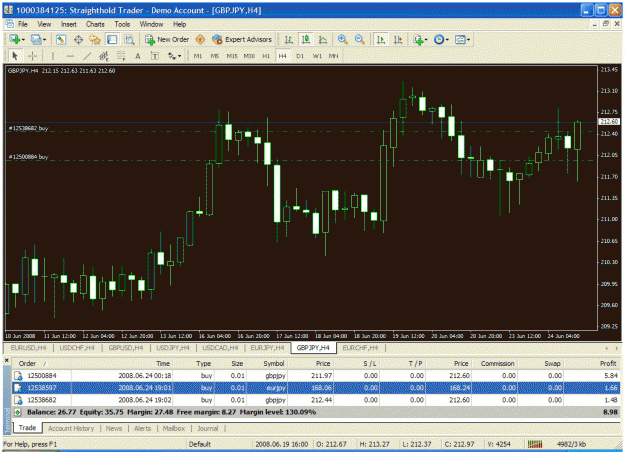Switch to M30 timeframe

pyautogui.click(x=249, y=56)
